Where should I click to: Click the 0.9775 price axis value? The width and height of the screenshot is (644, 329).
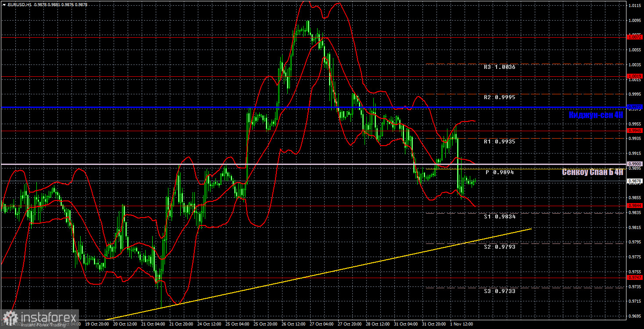[635, 257]
